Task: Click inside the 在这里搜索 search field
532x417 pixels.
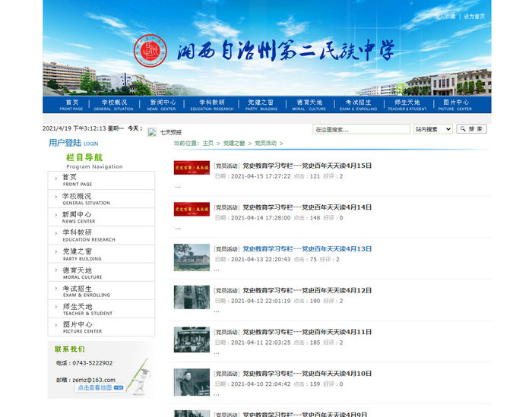Action: pos(361,129)
